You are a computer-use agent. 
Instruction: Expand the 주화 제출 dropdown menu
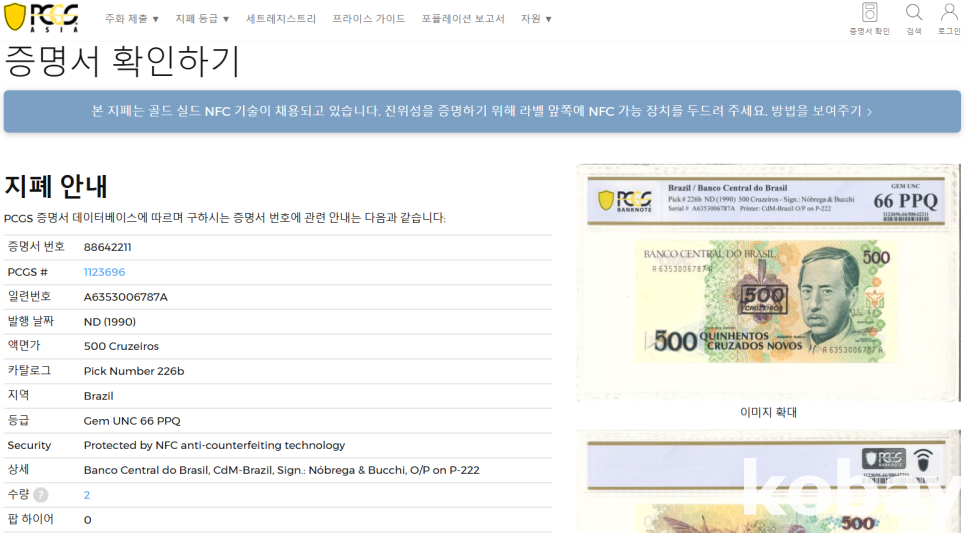131,19
